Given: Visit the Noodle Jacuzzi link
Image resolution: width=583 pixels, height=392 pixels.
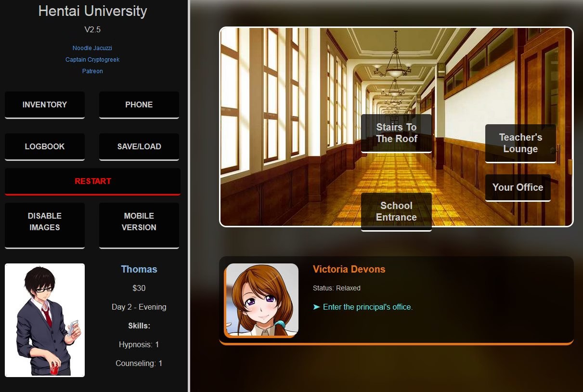Looking at the screenshot, I should (x=92, y=48).
